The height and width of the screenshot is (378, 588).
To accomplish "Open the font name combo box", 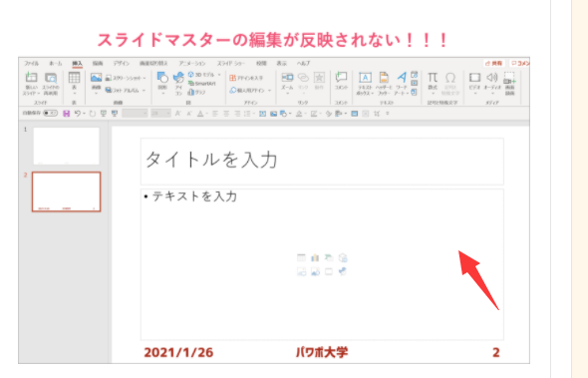I will [x=135, y=113].
